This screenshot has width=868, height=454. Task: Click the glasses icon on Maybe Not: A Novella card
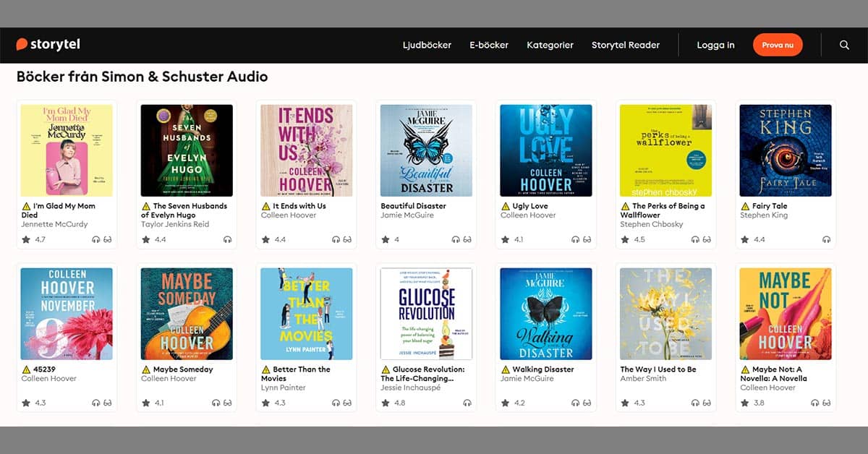tap(827, 403)
